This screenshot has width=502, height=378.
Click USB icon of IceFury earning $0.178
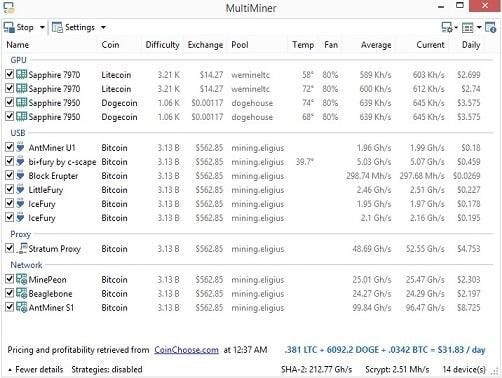[21, 203]
